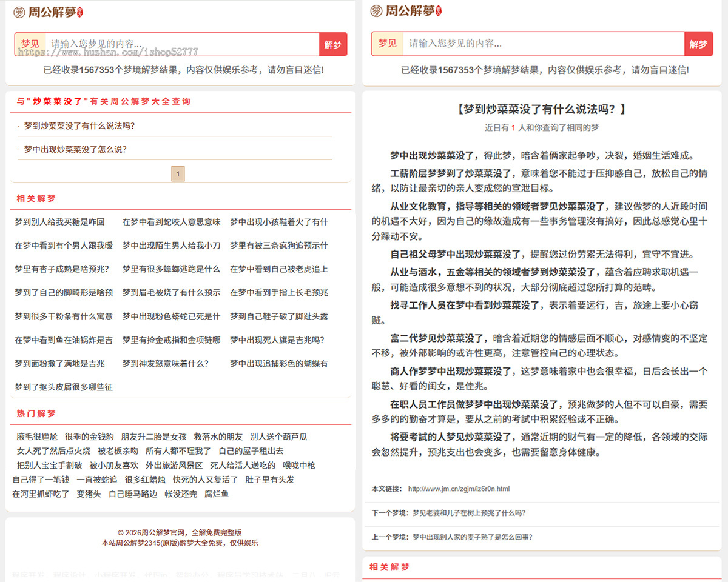Select pagination page 1
Viewport: 728px width, 582px height.
178,174
